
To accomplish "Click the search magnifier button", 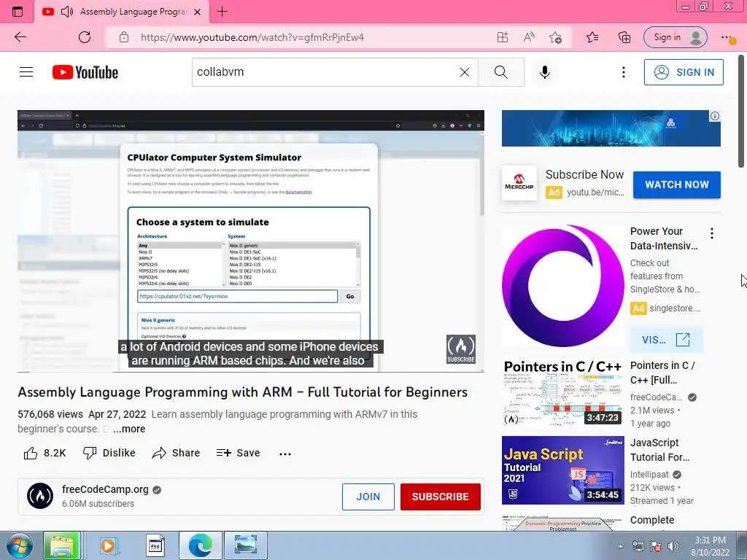I will (x=500, y=72).
